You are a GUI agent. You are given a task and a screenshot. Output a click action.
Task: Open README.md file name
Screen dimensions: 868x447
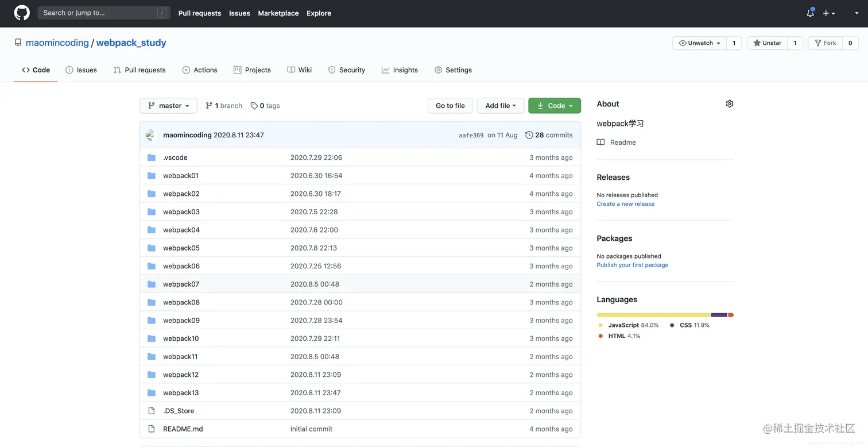tap(183, 429)
